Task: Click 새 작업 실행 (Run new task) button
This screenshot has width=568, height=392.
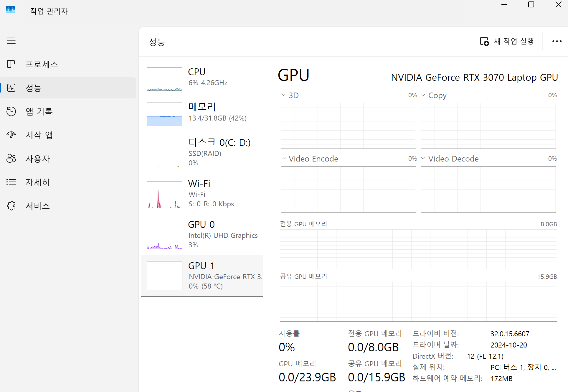Action: (507, 41)
